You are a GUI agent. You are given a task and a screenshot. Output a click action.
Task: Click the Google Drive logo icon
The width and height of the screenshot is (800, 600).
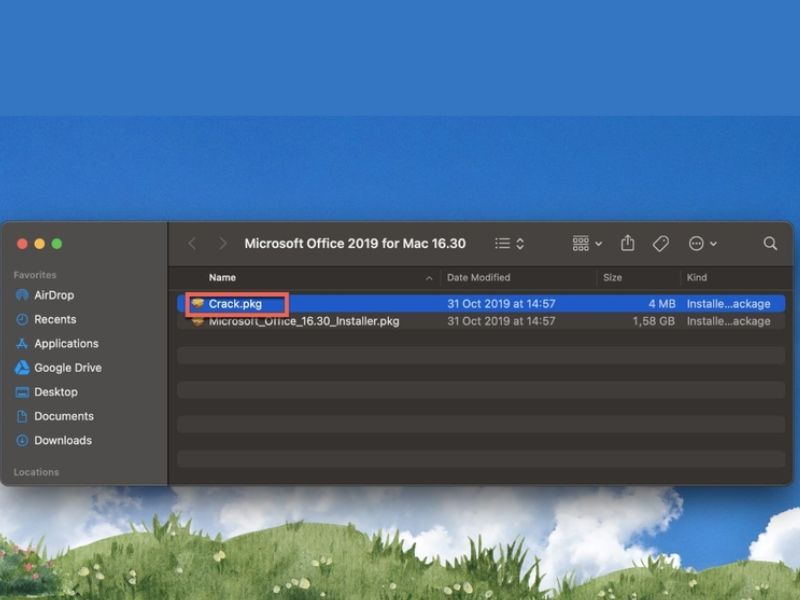22,367
